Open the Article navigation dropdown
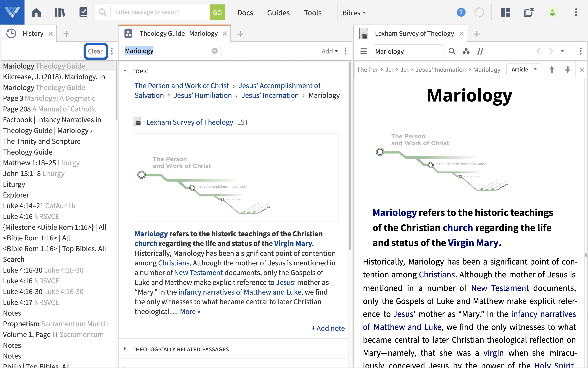Viewport: 588px width, 368px height. pos(524,70)
